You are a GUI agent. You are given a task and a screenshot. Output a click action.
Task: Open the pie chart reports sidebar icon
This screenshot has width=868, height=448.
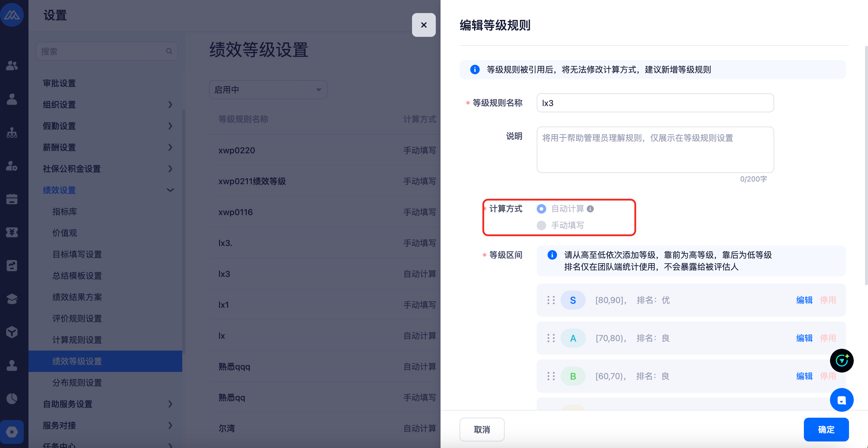click(x=12, y=399)
